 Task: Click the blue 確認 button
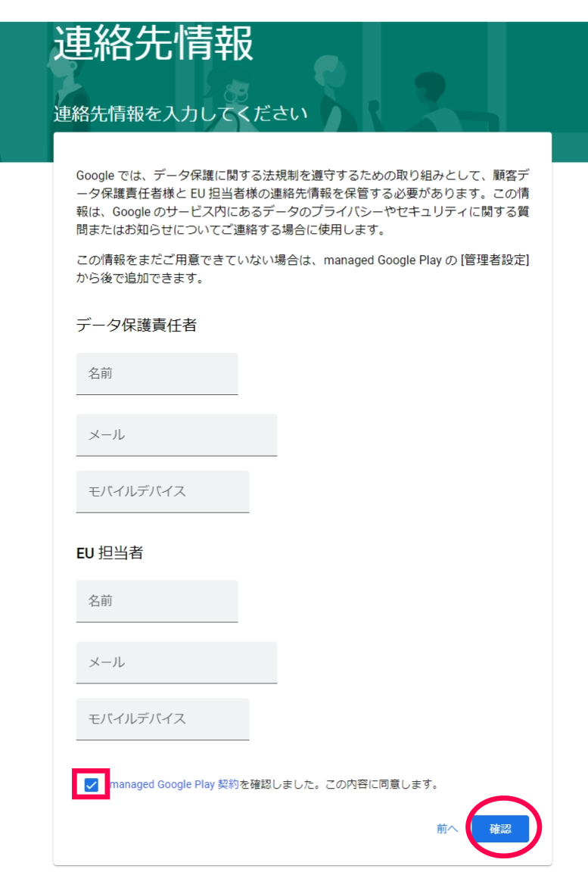point(500,828)
